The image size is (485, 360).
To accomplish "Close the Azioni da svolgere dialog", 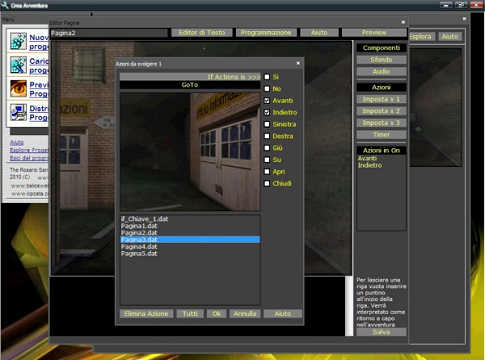I will (298, 63).
